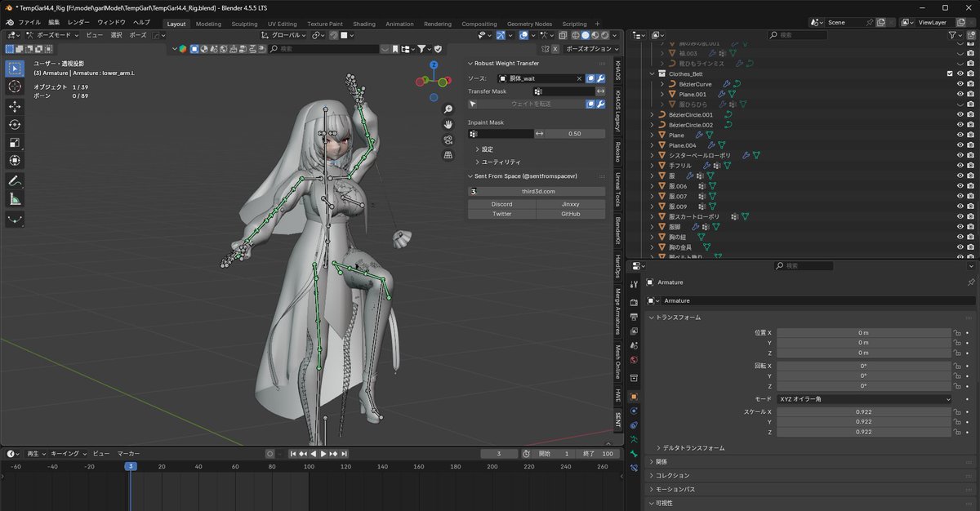Open the Bone properties tab
Image resolution: width=980 pixels, height=511 pixels.
tap(635, 454)
